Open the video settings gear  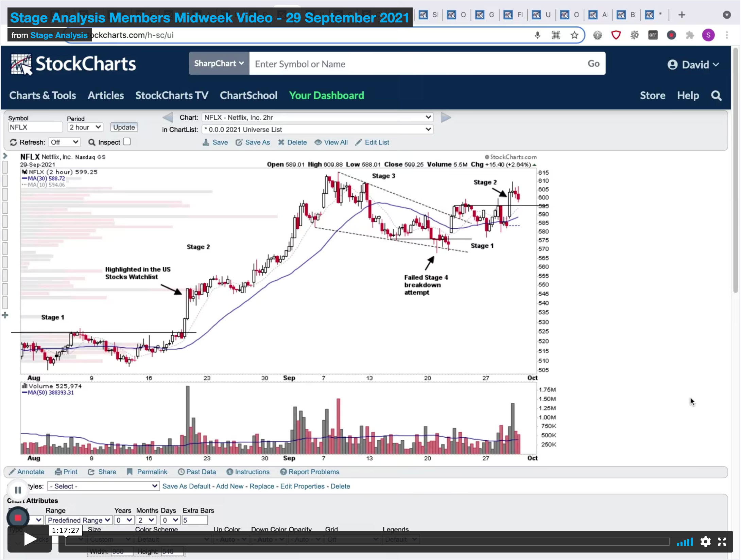tap(705, 542)
